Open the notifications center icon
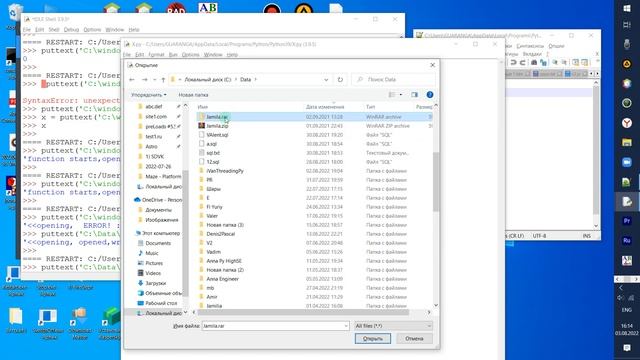The height and width of the screenshot is (360, 640). 627,348
